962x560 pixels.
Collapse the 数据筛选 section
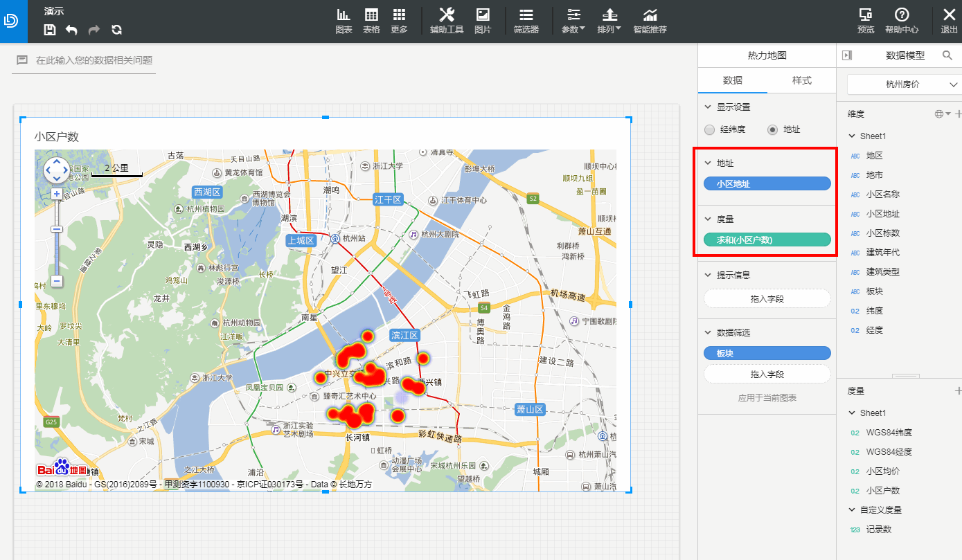click(x=707, y=333)
